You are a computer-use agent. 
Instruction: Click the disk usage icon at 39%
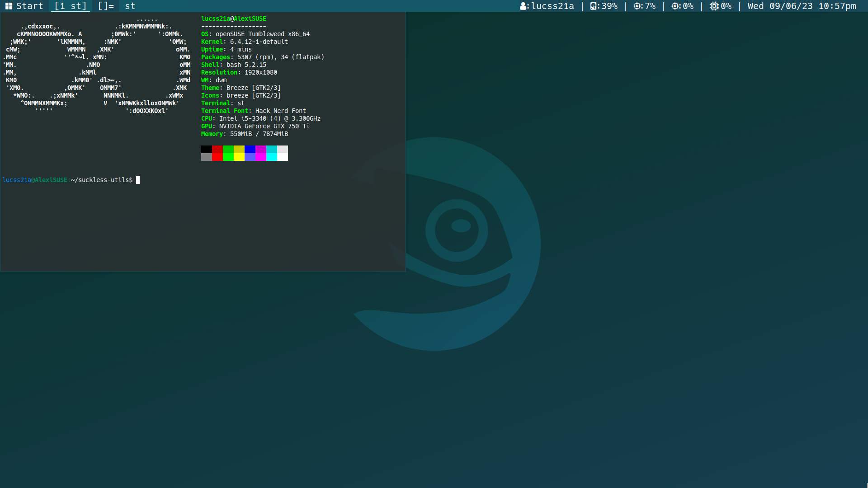594,6
